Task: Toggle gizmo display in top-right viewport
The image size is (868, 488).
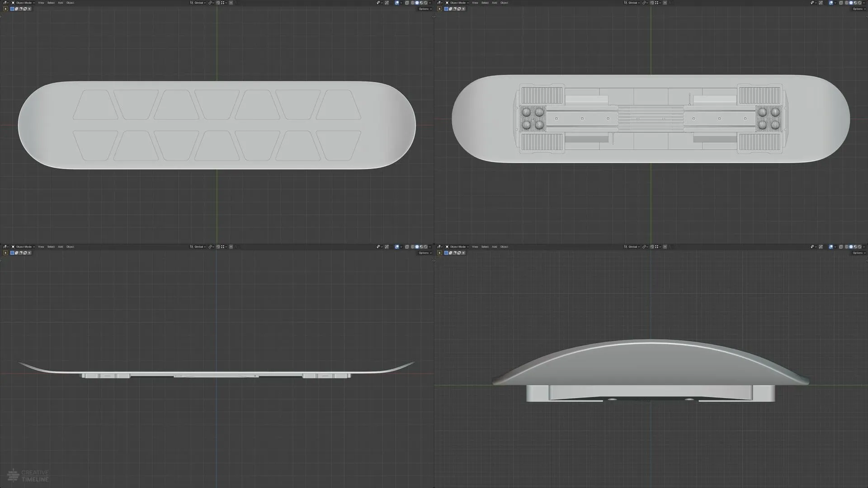Action: 821,3
